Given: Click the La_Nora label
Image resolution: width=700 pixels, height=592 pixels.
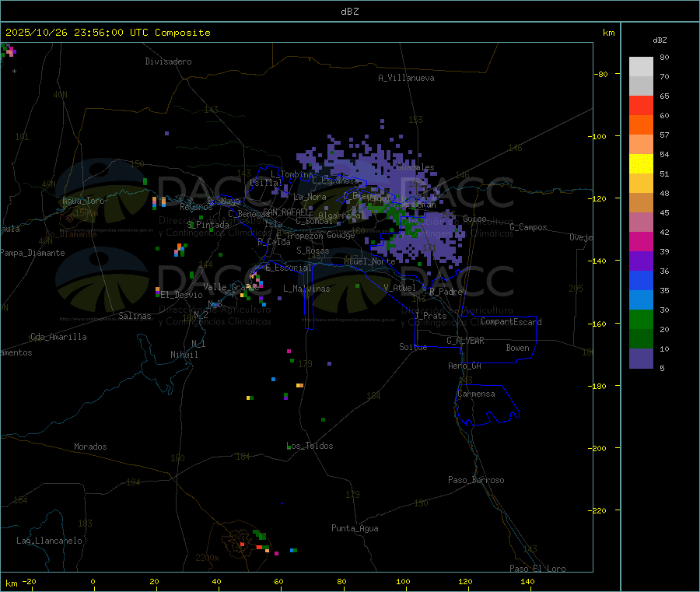Looking at the screenshot, I should coord(310,197).
